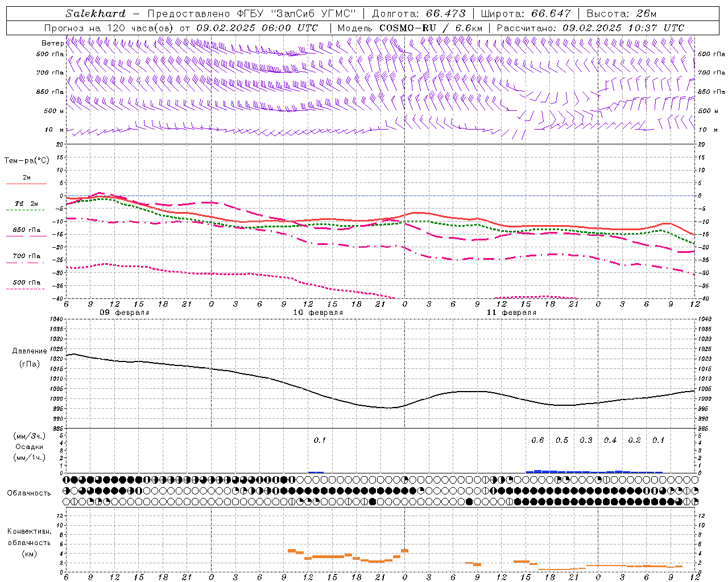The height and width of the screenshot is (582, 728).
Task: Click the "Рассчитано: 09.02.2025 10:37 UTC" timestamp
Action: [x=590, y=28]
